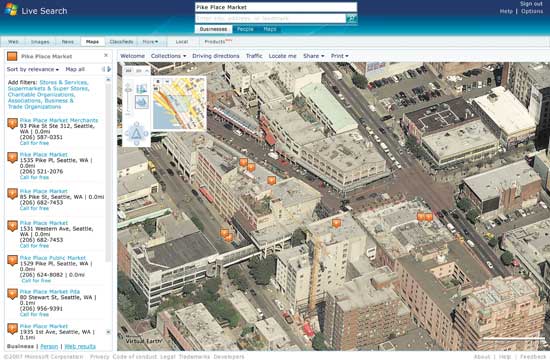
Task: Click the city, address or landmark field
Action: (x=270, y=19)
